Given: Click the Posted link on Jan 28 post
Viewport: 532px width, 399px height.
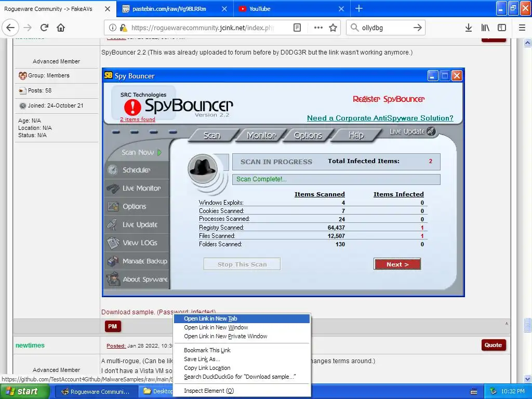Looking at the screenshot, I should click(x=116, y=345).
